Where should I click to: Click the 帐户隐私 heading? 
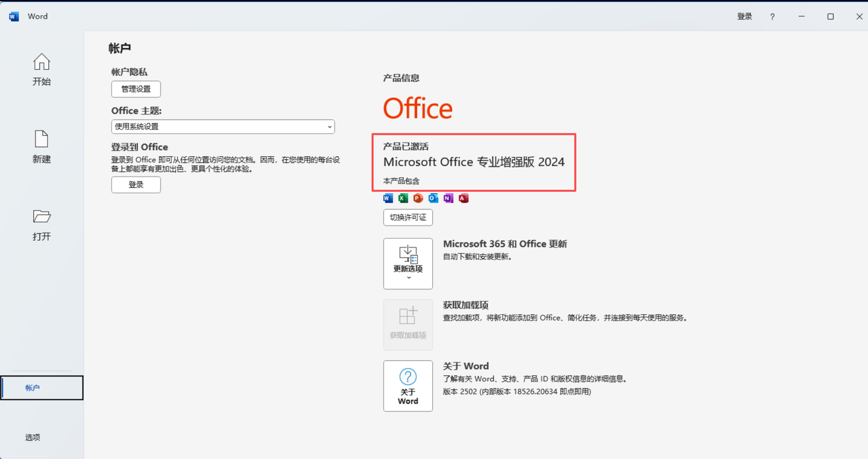click(129, 72)
